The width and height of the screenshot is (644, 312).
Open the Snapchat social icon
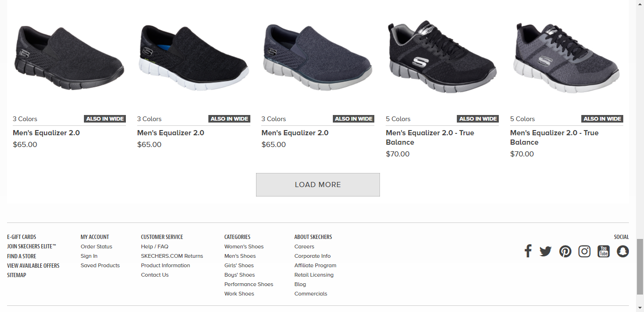tap(623, 251)
